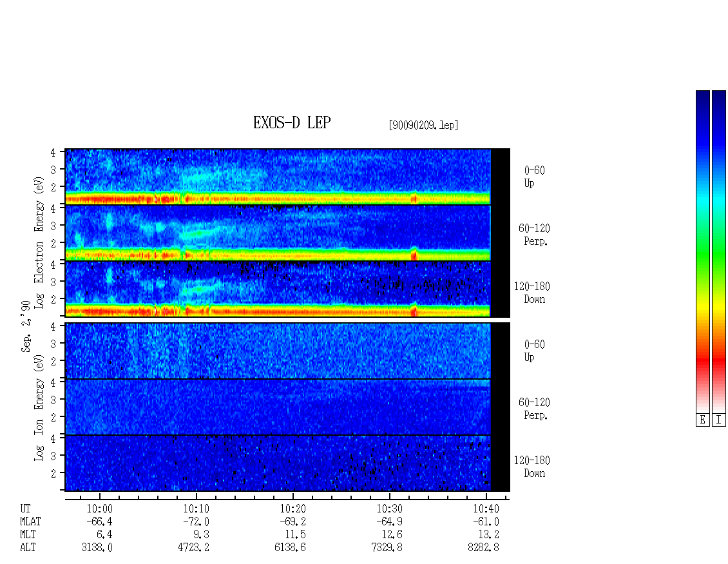Click the 10:40 time tick label
This screenshot has height=564, width=728.
(486, 509)
